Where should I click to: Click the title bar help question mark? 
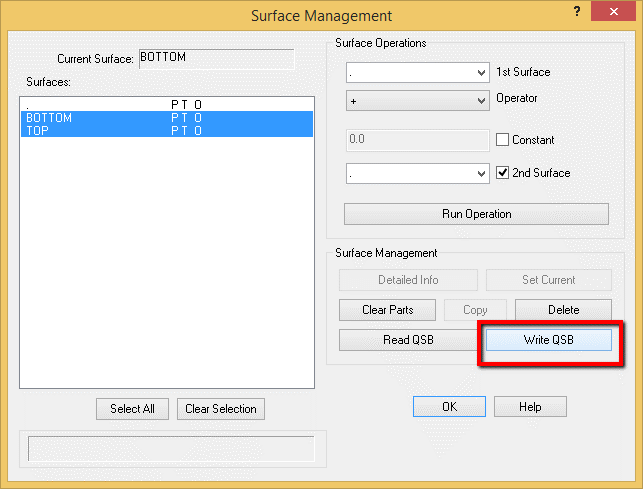pyautogui.click(x=577, y=12)
